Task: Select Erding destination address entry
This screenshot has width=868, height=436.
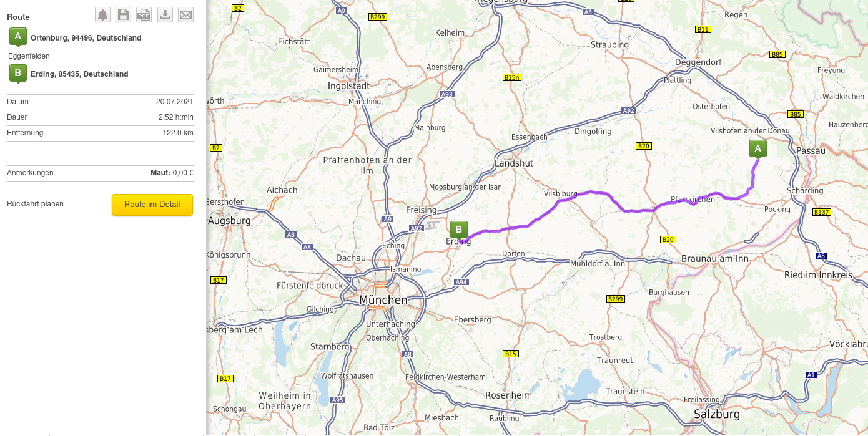Action: pyautogui.click(x=79, y=74)
